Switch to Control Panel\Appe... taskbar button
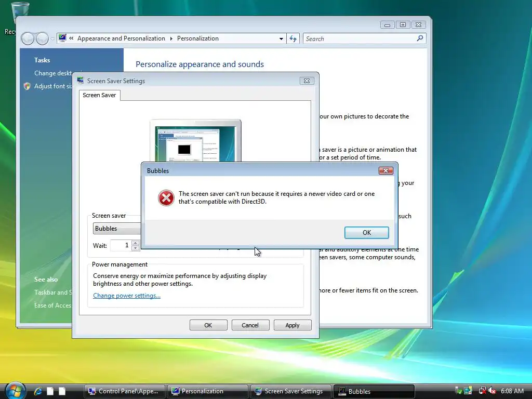532x399 pixels. [x=124, y=391]
